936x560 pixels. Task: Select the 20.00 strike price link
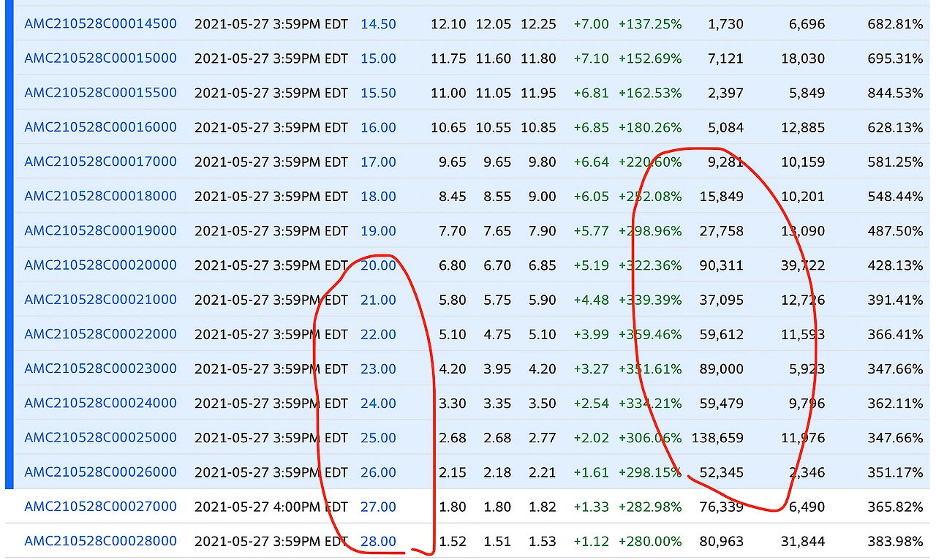point(378,265)
